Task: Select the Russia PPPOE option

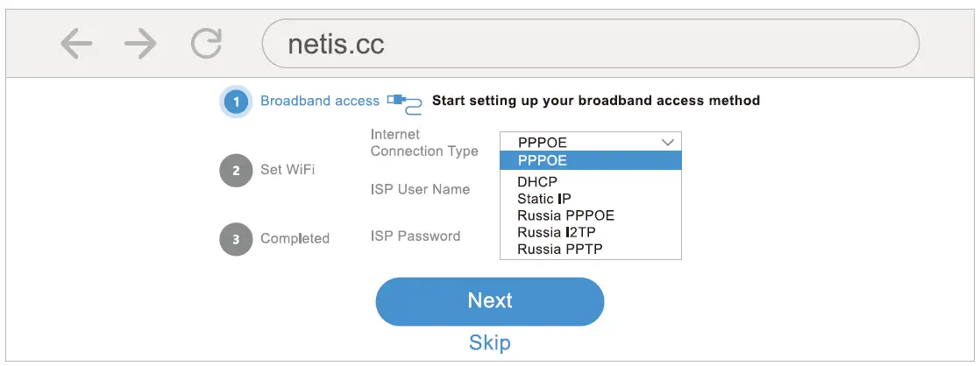Action: 565,215
